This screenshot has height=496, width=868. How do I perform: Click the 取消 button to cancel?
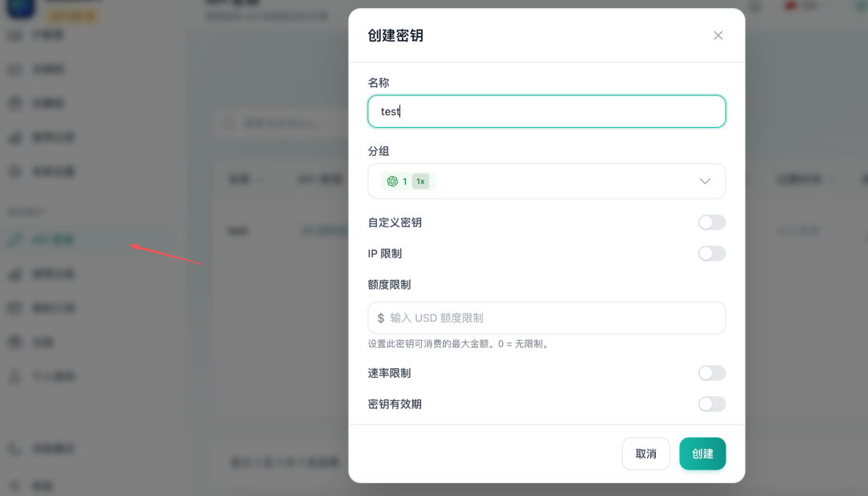click(x=645, y=453)
